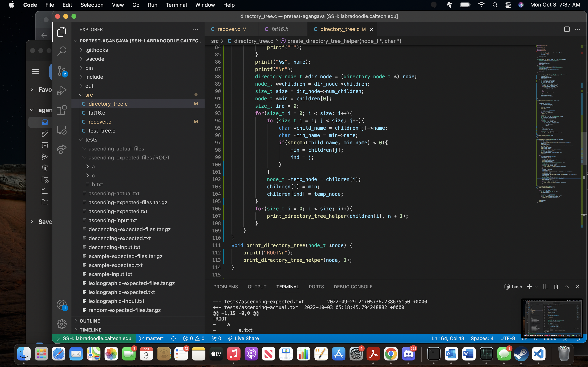Click the SSH labradoodle.caltech.edu remote indicator
This screenshot has height=367, width=588.
tap(94, 338)
